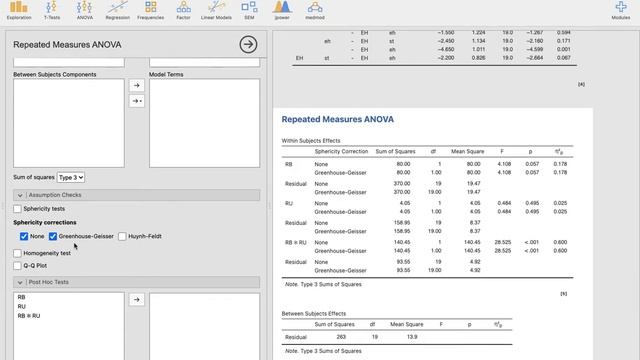Click the reference marker below post hoc table
Screen dimensions: 640x360
tap(581, 84)
